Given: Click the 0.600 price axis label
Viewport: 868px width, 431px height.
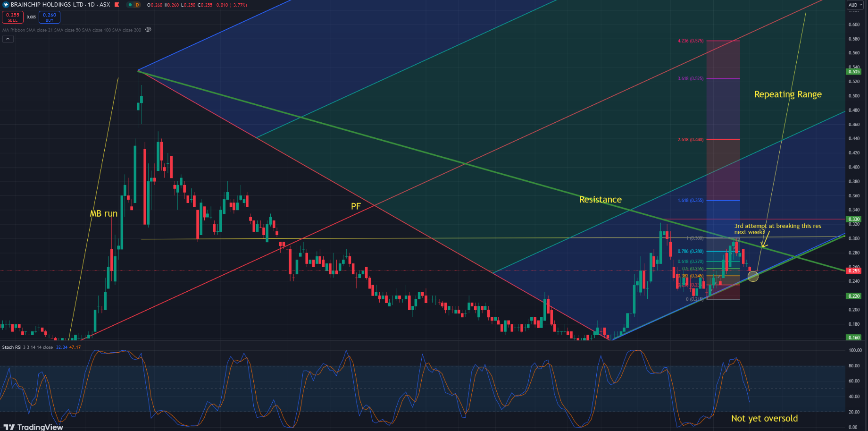Looking at the screenshot, I should (854, 25).
